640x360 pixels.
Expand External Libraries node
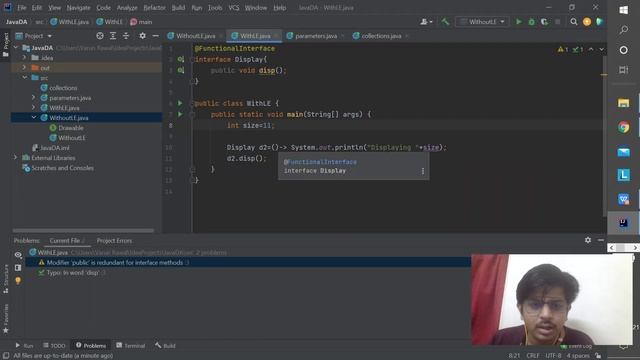pos(16,158)
